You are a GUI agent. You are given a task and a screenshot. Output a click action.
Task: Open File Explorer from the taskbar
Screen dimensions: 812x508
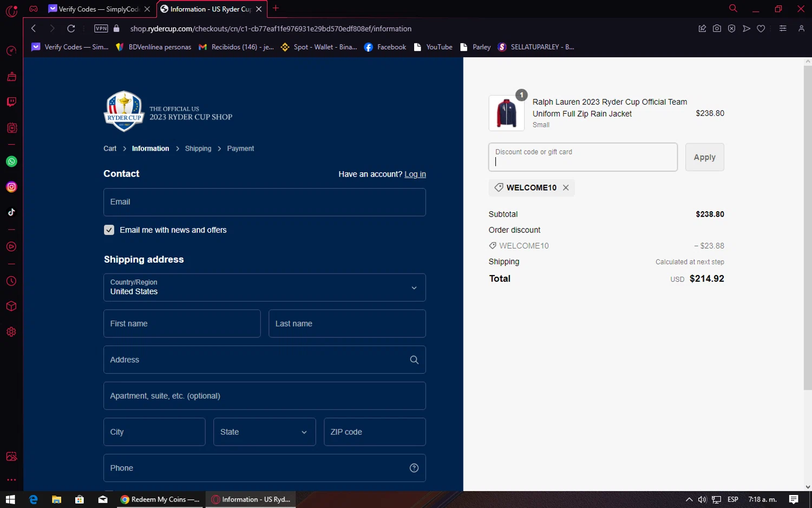[56, 499]
